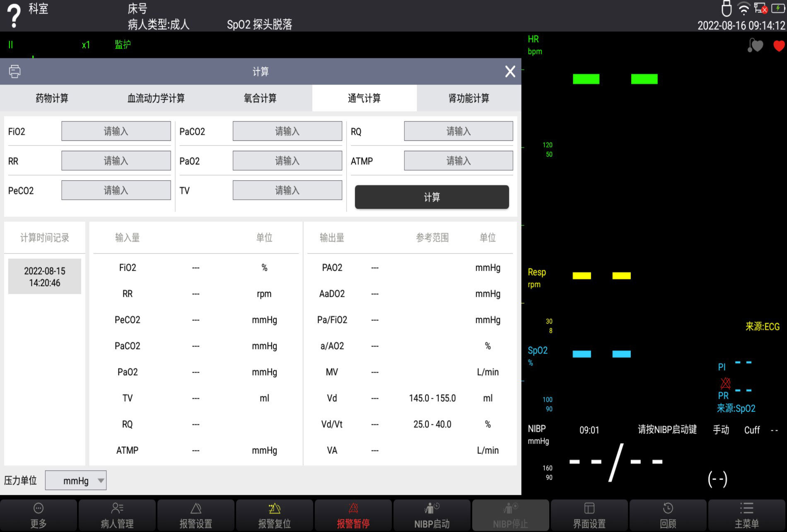This screenshot has width=787, height=532.
Task: Open the 更多 (More) menu icon
Action: [x=39, y=515]
